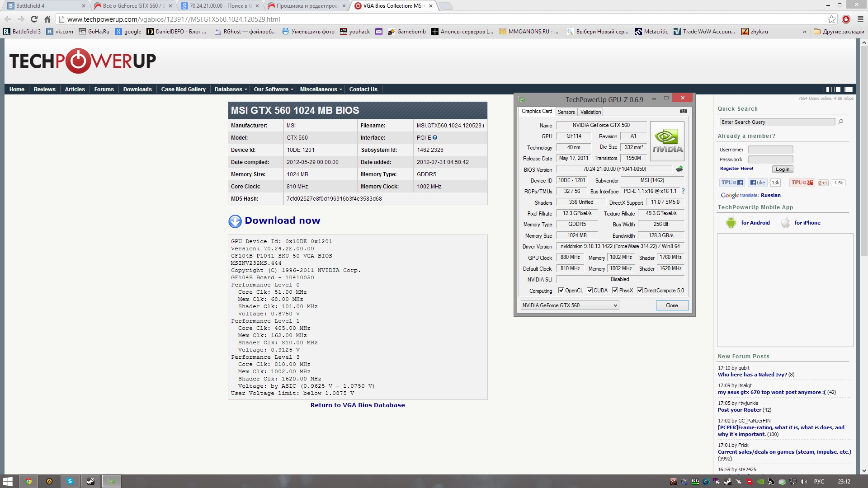Screen dimensions: 868x488
Task: Switch to the Validation tab
Action: click(590, 112)
